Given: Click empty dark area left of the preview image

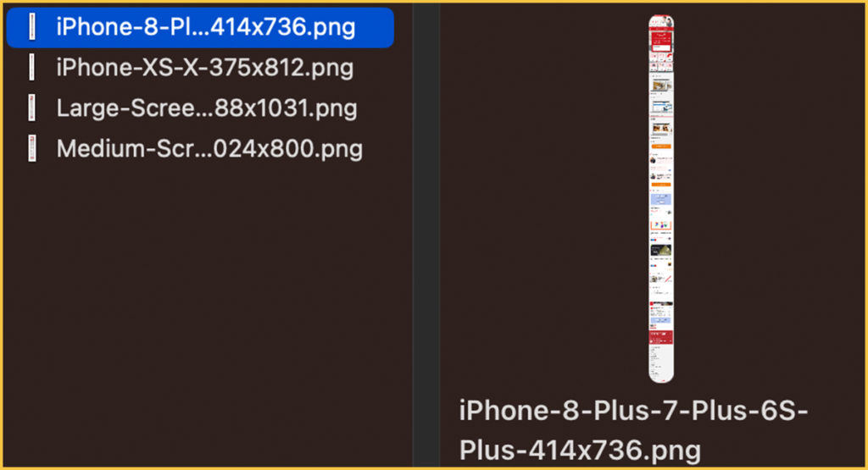Looking at the screenshot, I should [542, 199].
